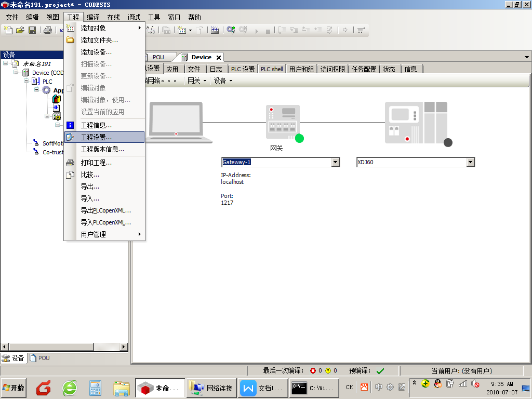The width and height of the screenshot is (532, 399).
Task: Click the device tree scroll right arrow
Action: point(124,347)
